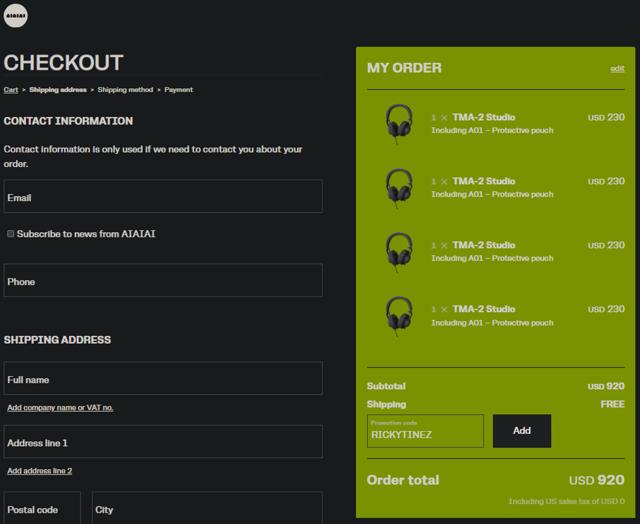The image size is (640, 524).
Task: Click the Order total USD 920 amount
Action: coord(597,480)
